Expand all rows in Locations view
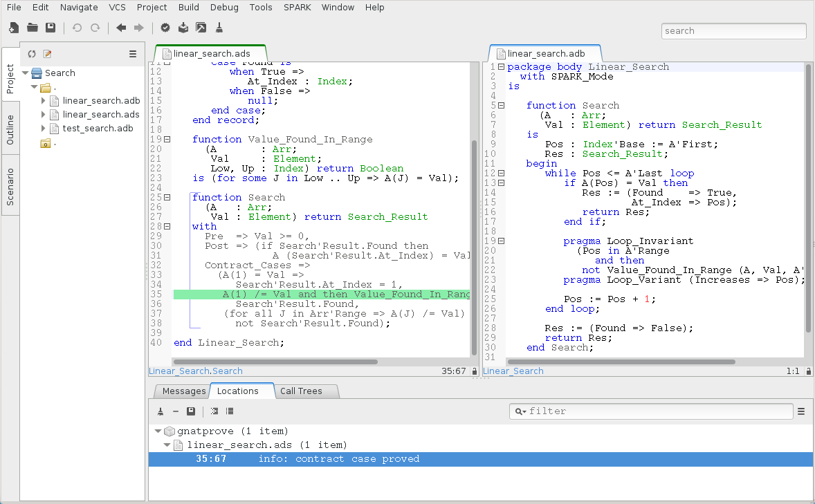 [x=214, y=411]
